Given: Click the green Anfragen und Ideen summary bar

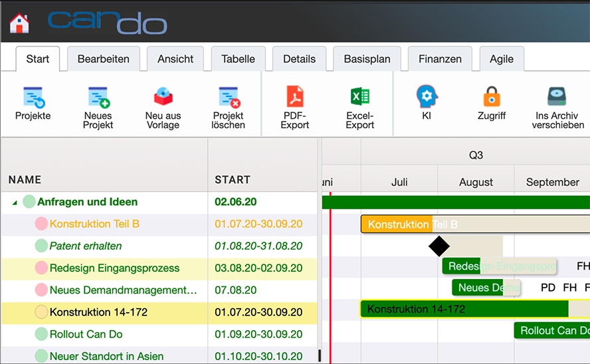Looking at the screenshot, I should tap(456, 203).
